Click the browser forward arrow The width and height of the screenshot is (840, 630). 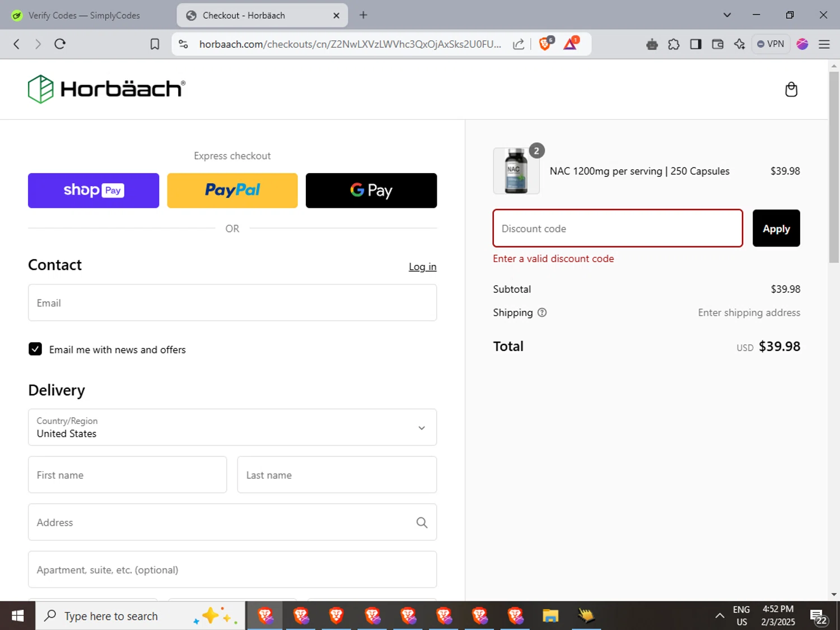[38, 44]
